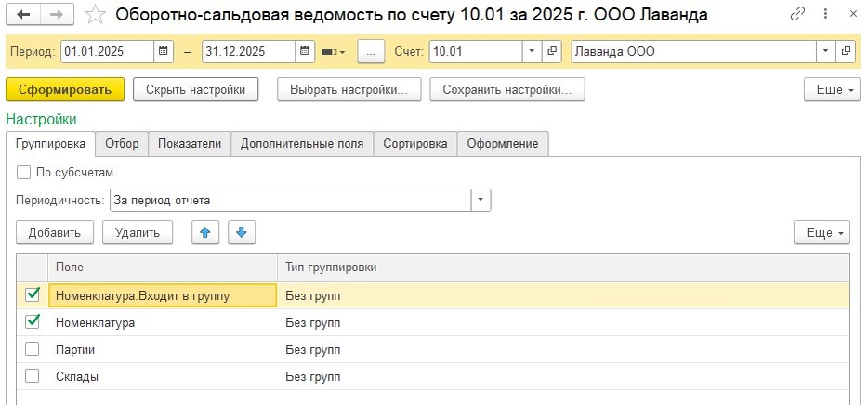
Task: Open the 'Показатели' tab
Action: coord(190,143)
